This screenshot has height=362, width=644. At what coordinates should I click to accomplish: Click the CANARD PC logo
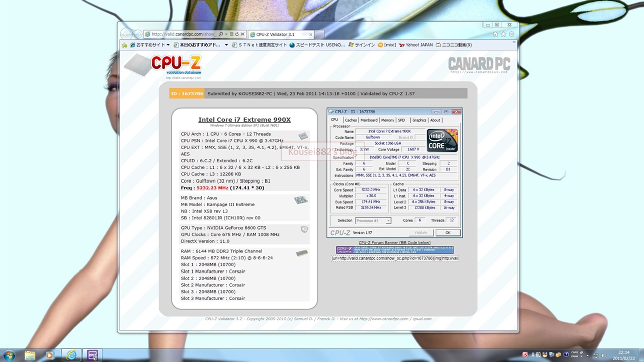click(479, 65)
